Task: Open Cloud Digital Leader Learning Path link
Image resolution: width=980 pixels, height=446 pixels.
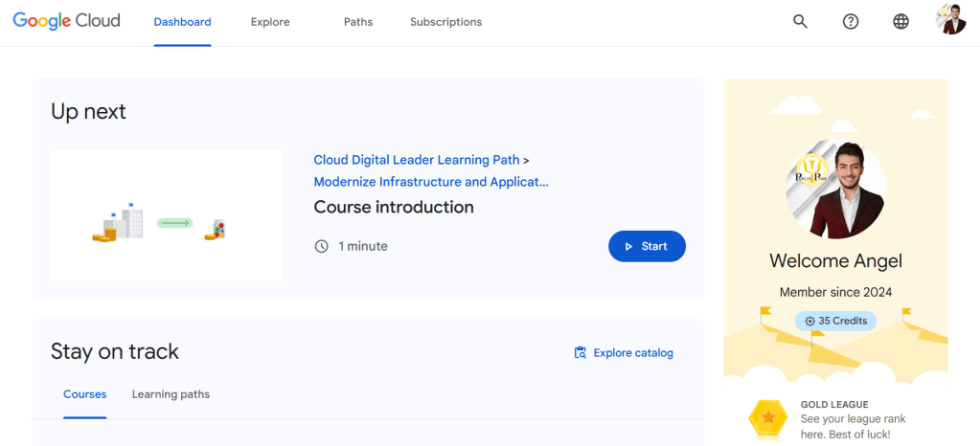Action: pos(417,160)
